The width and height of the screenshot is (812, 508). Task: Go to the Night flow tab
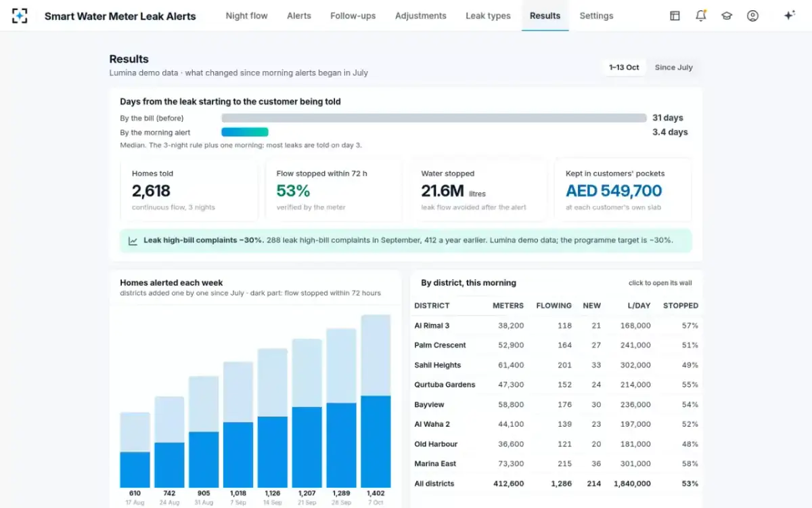(x=246, y=16)
